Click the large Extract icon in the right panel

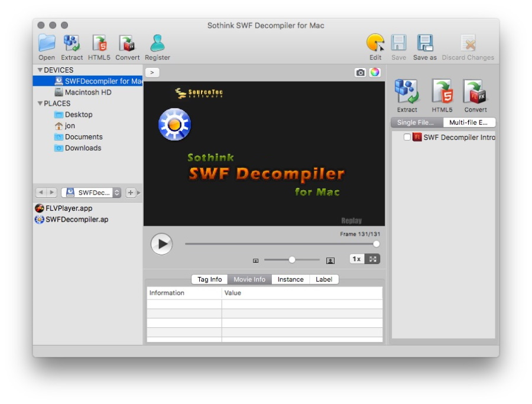[x=407, y=96]
